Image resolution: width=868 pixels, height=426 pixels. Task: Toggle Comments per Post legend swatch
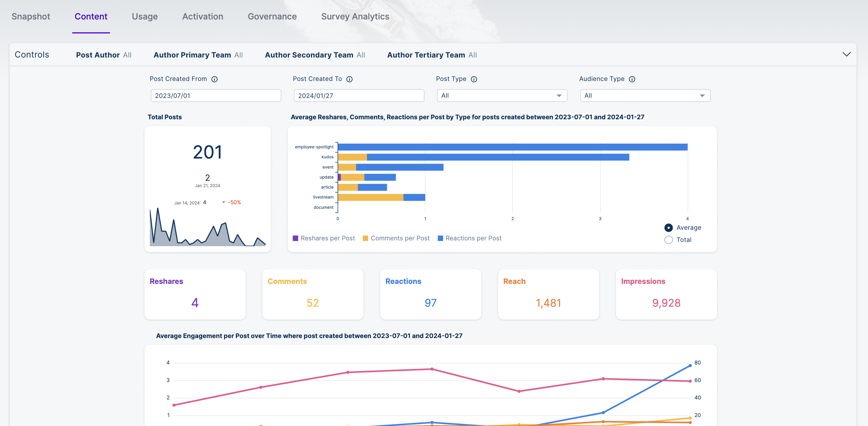pos(365,239)
